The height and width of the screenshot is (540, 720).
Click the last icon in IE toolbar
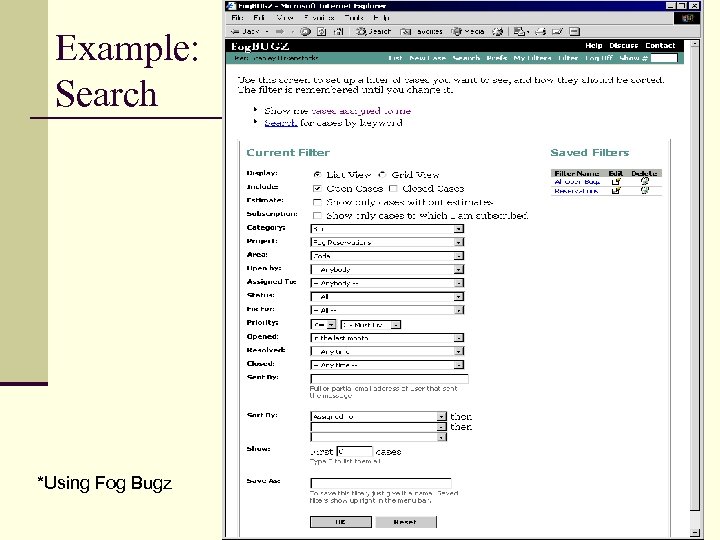(x=574, y=31)
